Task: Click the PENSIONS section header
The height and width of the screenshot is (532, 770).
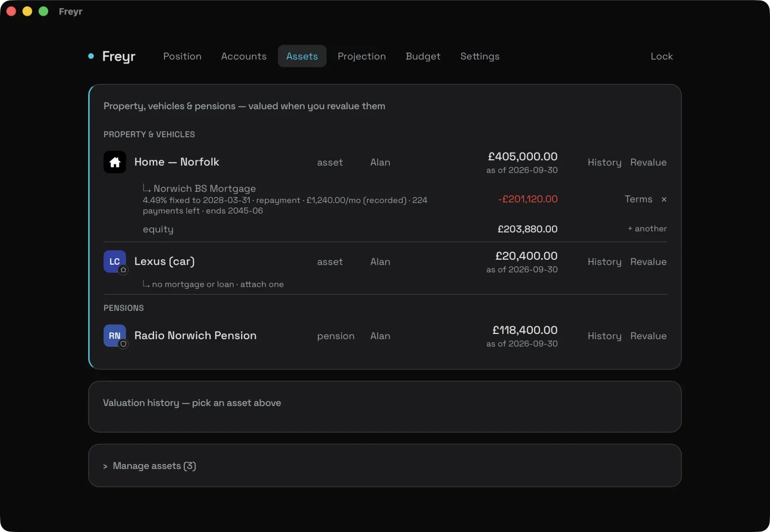Action: [124, 308]
